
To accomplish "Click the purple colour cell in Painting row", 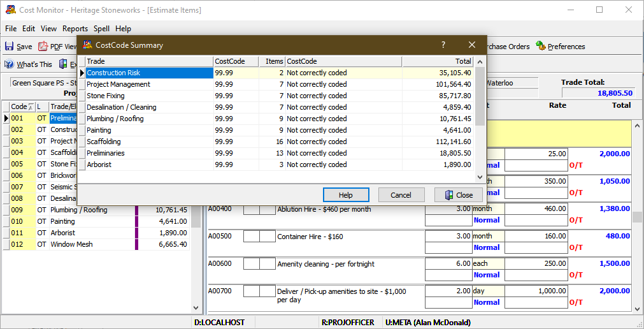I will click(137, 221).
